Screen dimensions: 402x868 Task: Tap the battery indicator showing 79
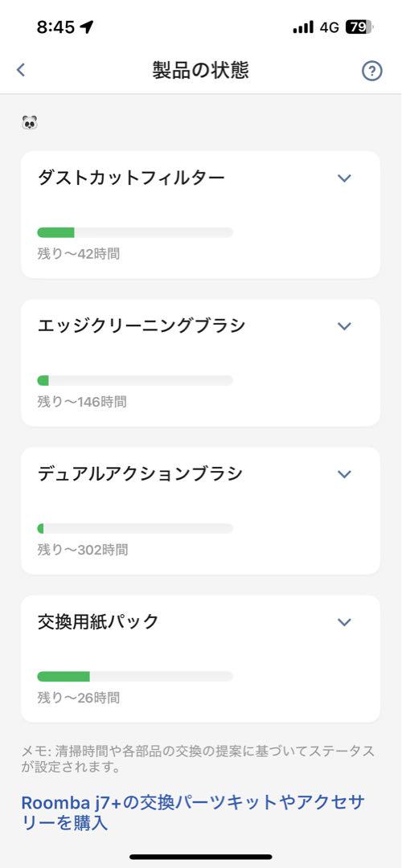click(x=359, y=27)
